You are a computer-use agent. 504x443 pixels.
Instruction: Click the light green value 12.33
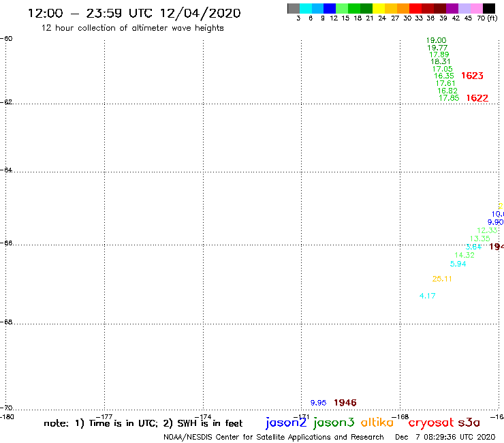tap(487, 230)
